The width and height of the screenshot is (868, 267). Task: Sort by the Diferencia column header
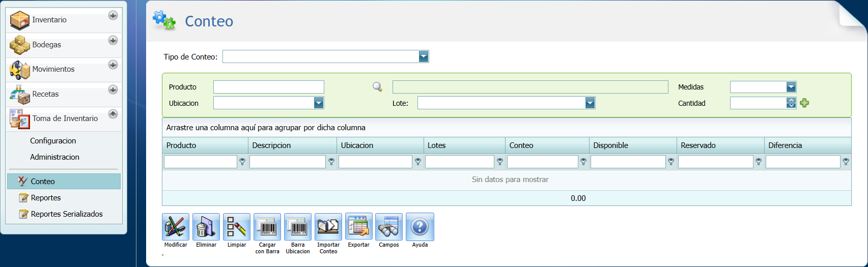pos(808,145)
